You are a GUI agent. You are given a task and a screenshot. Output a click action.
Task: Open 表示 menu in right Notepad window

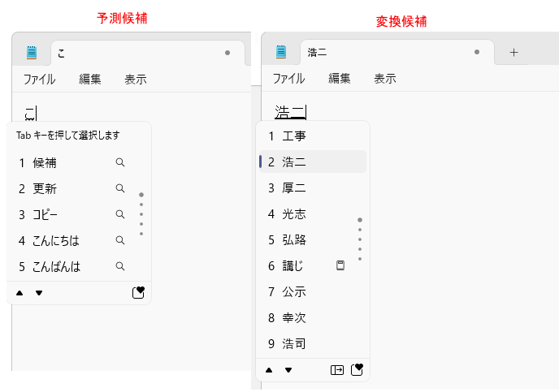(385, 79)
